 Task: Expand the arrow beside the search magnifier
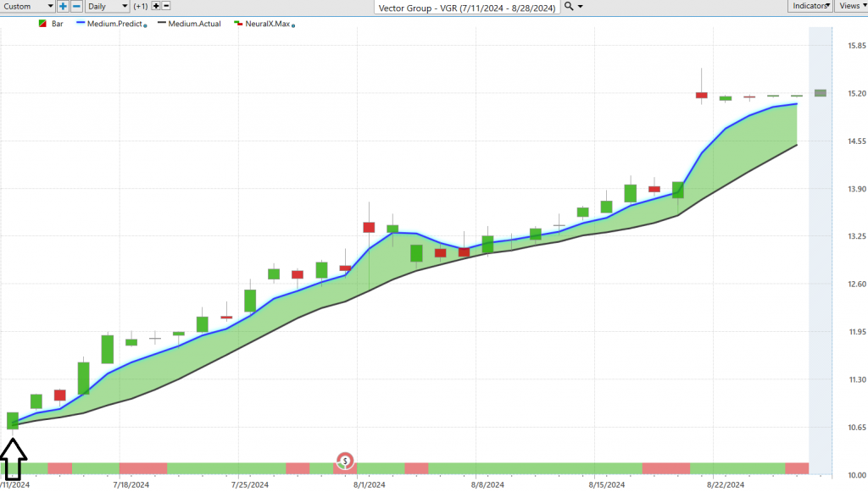tap(580, 7)
